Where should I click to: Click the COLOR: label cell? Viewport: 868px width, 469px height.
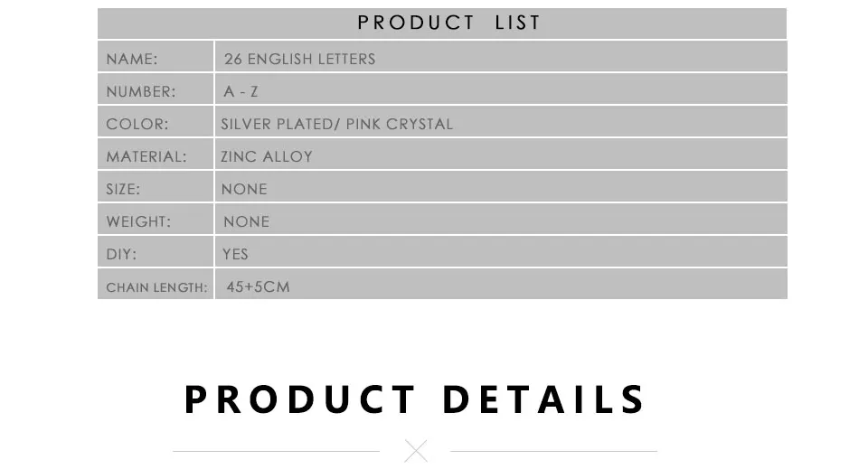[156, 122]
